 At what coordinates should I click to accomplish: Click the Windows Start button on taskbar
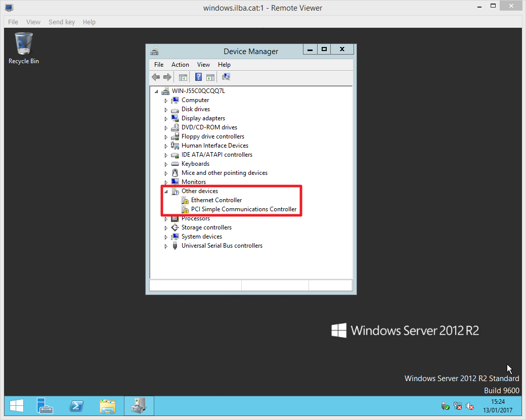click(16, 406)
